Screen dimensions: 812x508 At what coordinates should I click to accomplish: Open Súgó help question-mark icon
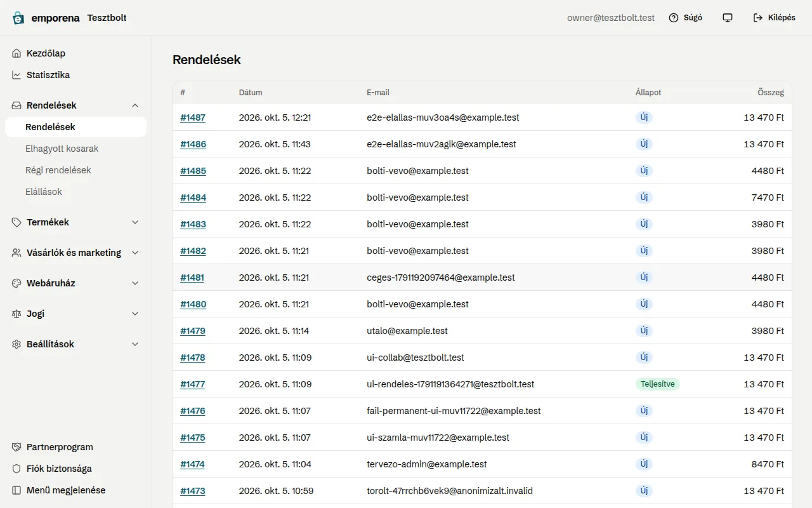(x=674, y=18)
